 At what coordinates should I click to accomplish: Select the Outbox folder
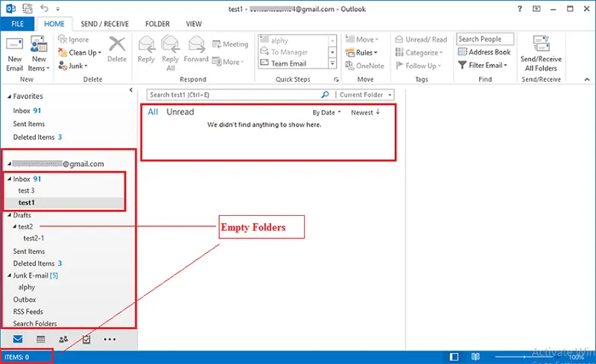[x=25, y=299]
